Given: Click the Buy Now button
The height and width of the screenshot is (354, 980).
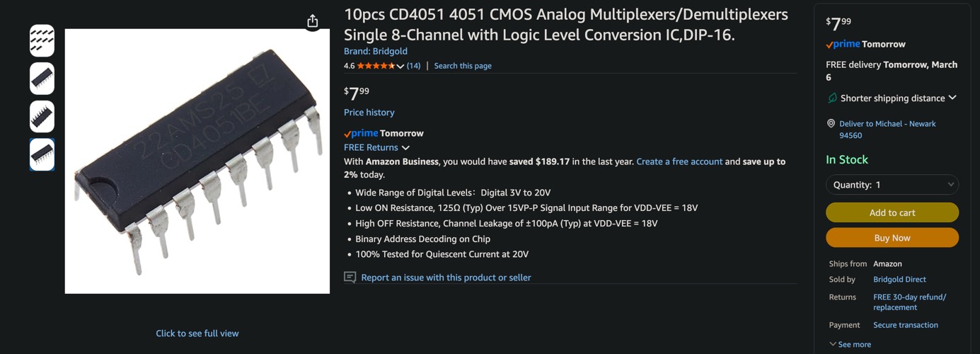Looking at the screenshot, I should [x=892, y=238].
